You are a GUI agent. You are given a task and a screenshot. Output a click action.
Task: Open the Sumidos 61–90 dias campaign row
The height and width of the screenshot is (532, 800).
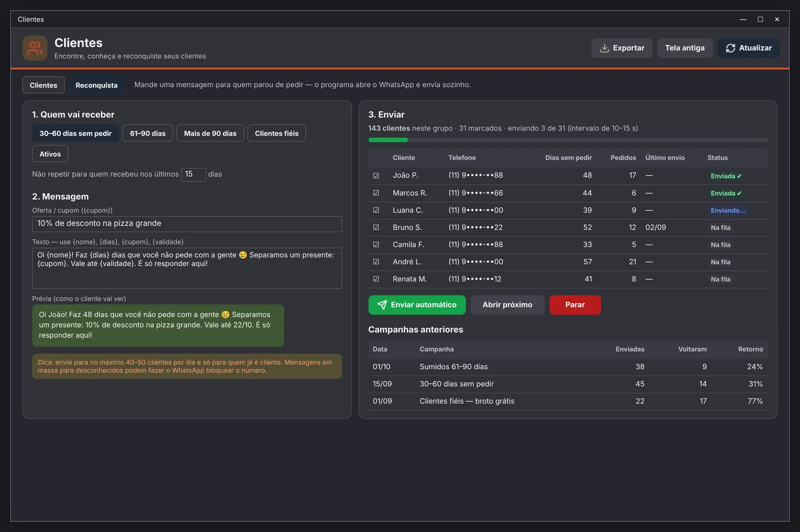pos(568,367)
